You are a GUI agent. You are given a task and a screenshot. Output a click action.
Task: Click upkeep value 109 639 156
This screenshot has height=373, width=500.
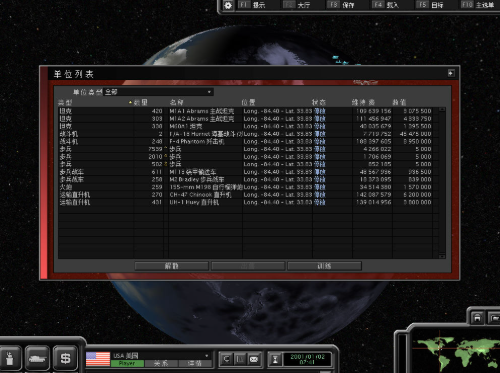click(x=374, y=111)
